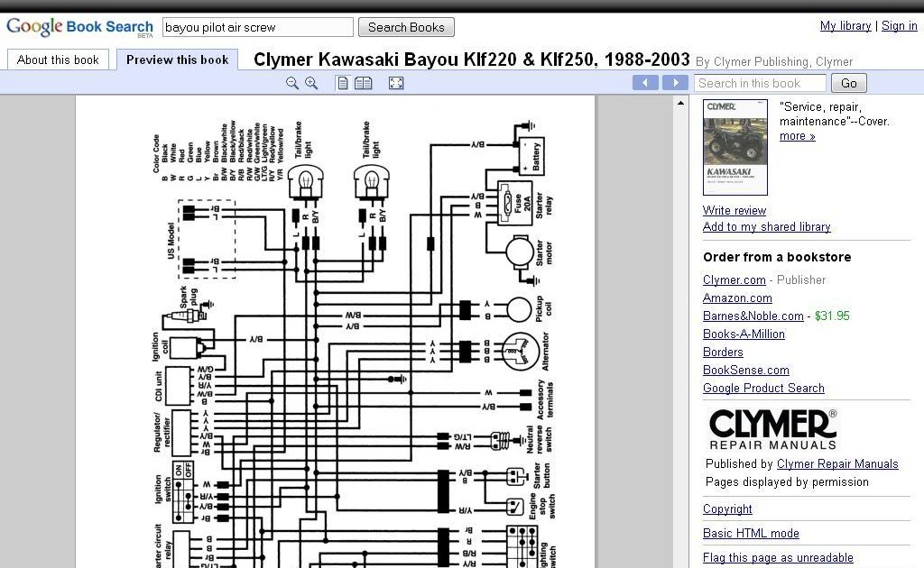Click the scrollbar up arrow
Screen dimensions: 924x568
[680, 103]
